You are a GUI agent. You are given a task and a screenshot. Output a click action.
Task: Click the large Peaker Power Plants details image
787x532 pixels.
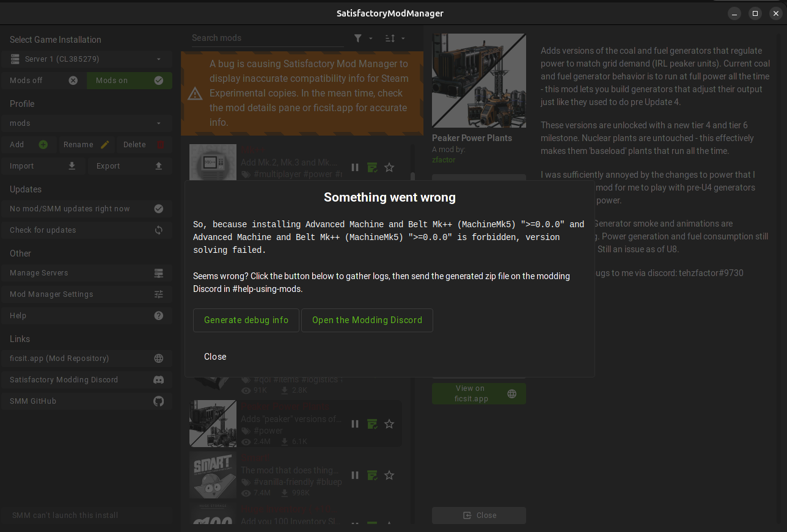(479, 81)
